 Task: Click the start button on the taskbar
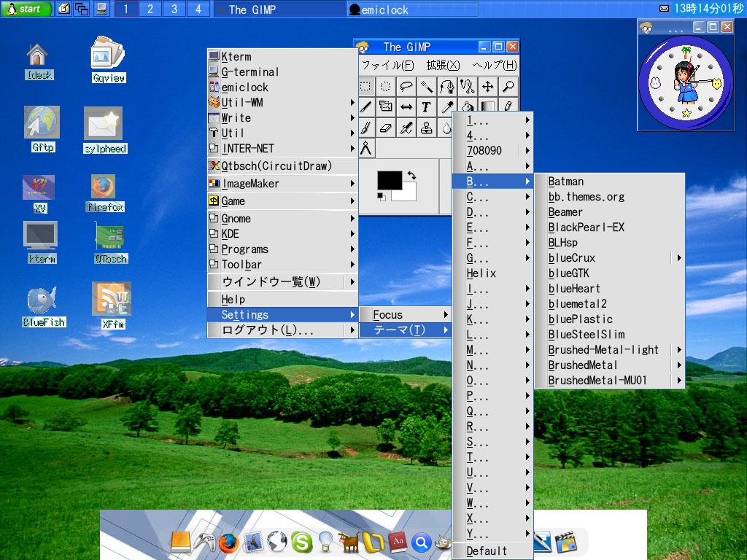[23, 8]
